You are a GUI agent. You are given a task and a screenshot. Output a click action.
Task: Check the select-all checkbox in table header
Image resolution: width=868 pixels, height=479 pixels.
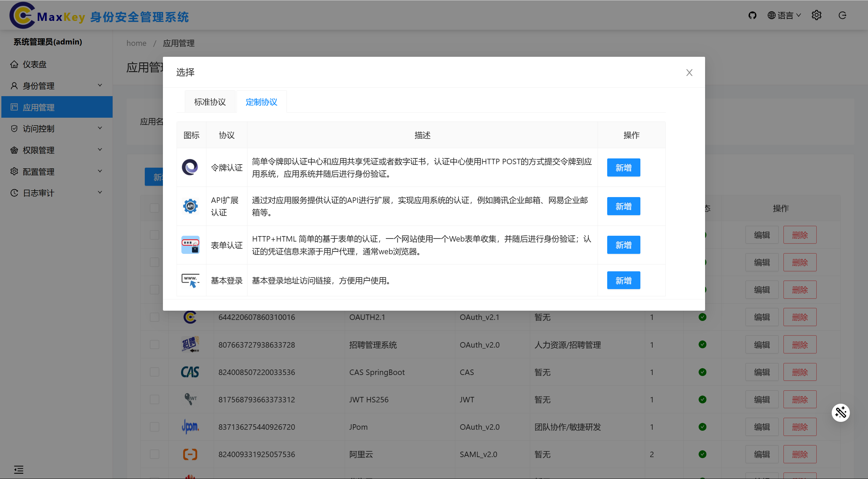click(x=155, y=208)
